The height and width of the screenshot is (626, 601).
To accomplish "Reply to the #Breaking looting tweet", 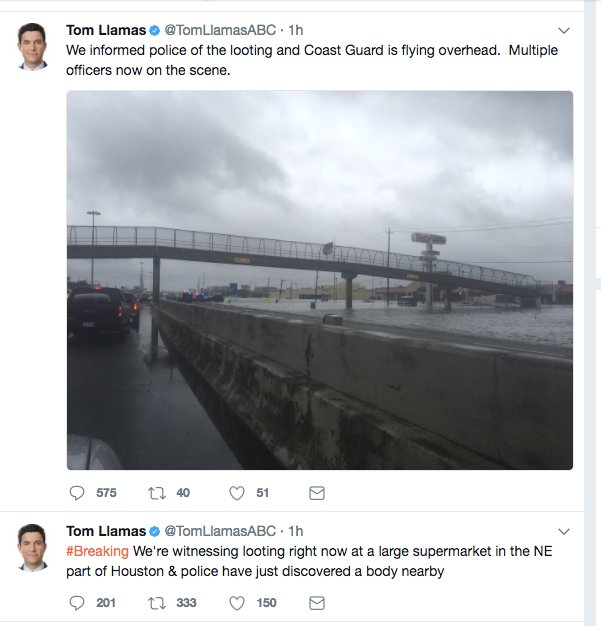I will click(77, 603).
